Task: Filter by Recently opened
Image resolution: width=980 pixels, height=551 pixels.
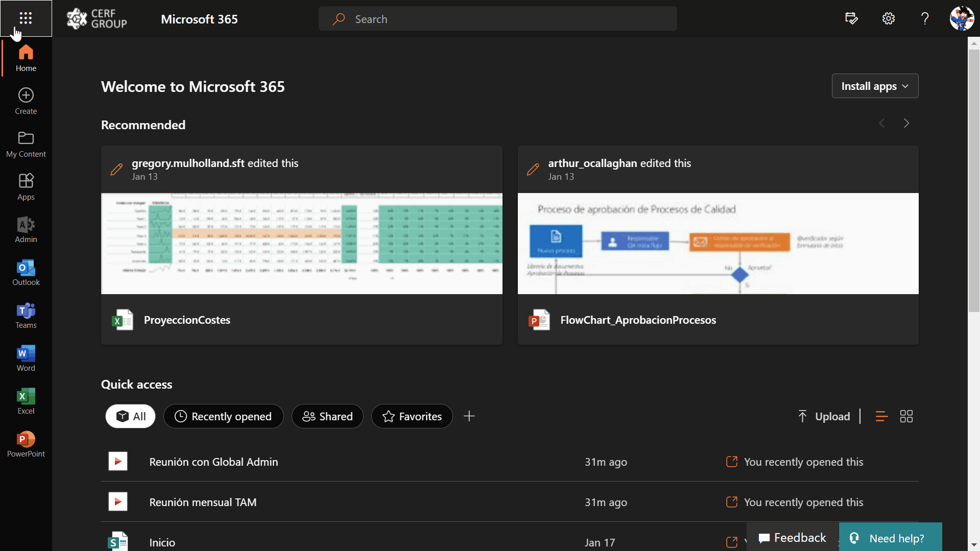Action: 223,416
